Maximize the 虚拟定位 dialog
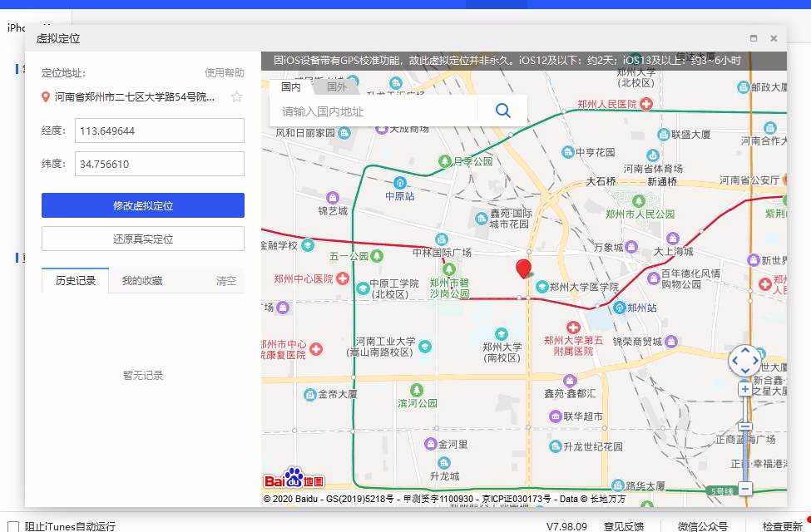Viewport: 811px width, 532px height. click(754, 38)
